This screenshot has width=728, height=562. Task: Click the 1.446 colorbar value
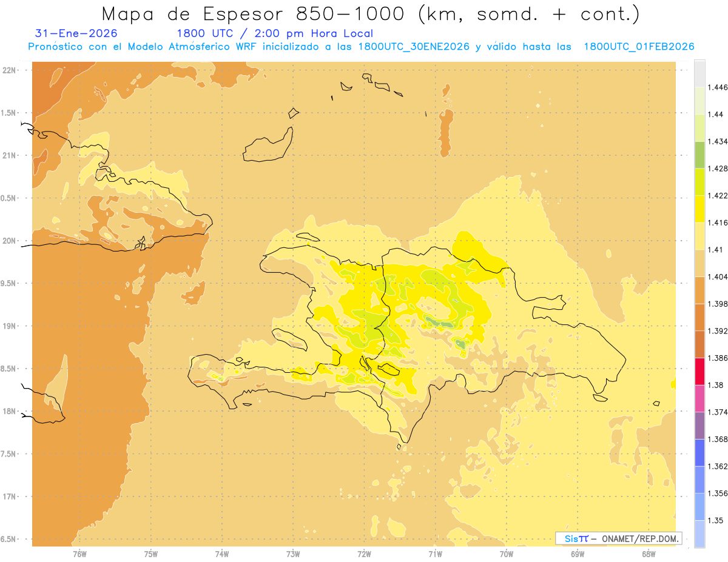pos(717,87)
